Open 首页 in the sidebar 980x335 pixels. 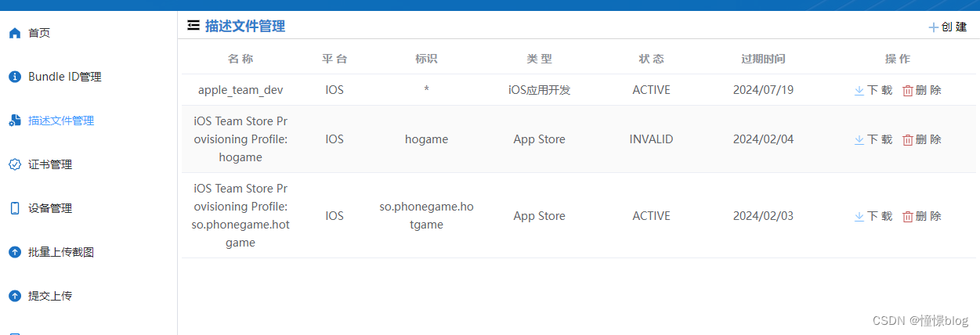(39, 33)
